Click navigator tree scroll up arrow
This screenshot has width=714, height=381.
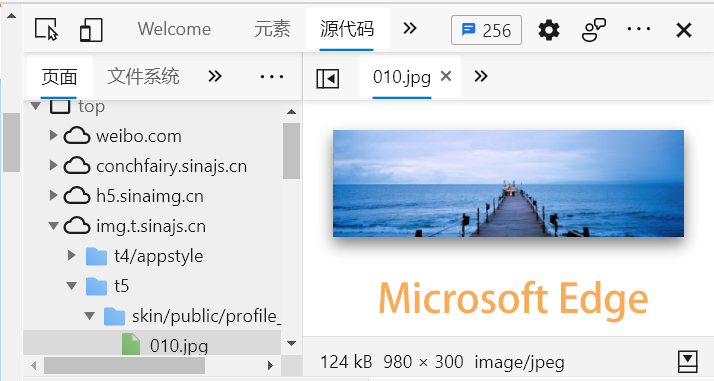[291, 112]
